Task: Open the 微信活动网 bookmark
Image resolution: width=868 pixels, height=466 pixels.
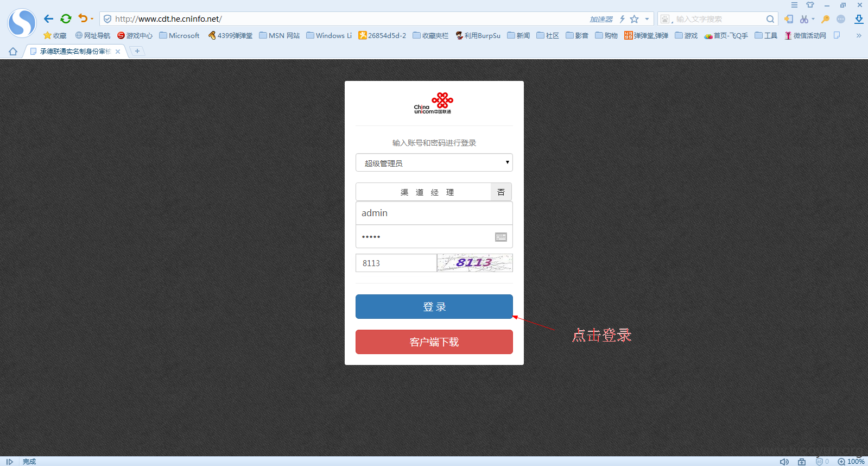Action: 805,35
